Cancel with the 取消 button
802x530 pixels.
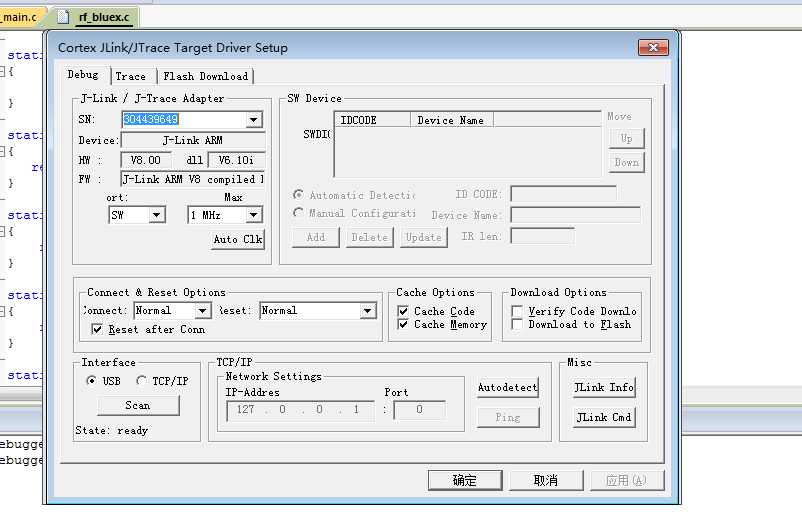click(x=546, y=480)
